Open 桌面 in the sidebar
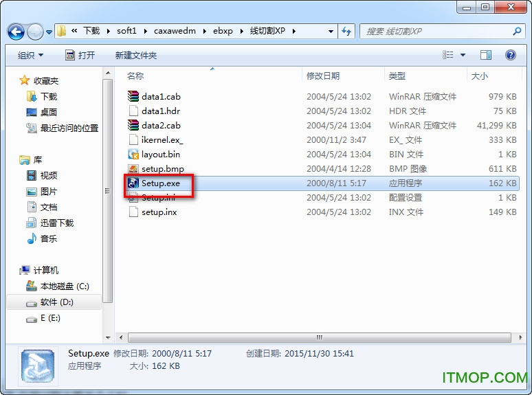 42,112
